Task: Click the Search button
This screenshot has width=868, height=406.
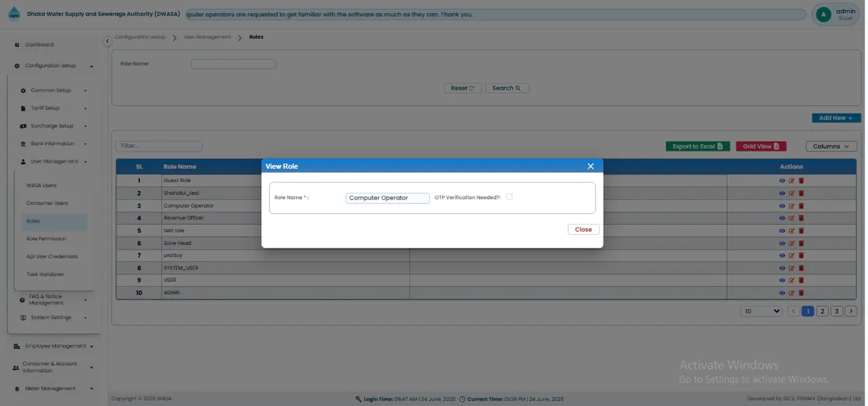Action: [507, 88]
